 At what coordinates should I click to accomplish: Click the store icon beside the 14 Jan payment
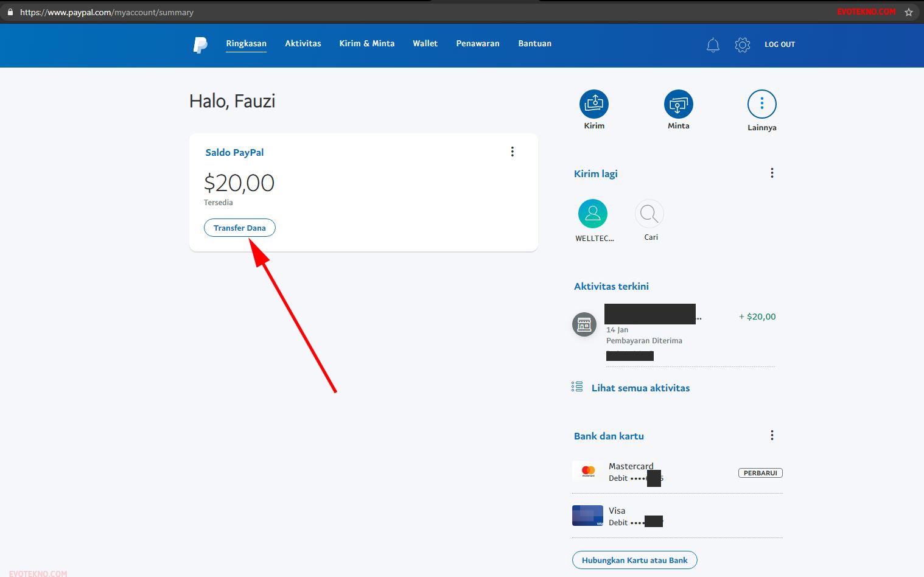[584, 324]
